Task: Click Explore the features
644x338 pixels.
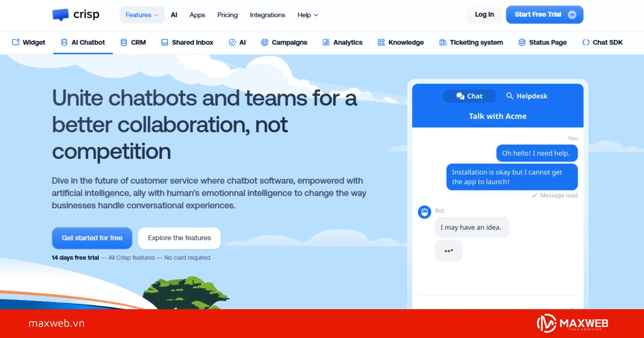Action: point(179,238)
